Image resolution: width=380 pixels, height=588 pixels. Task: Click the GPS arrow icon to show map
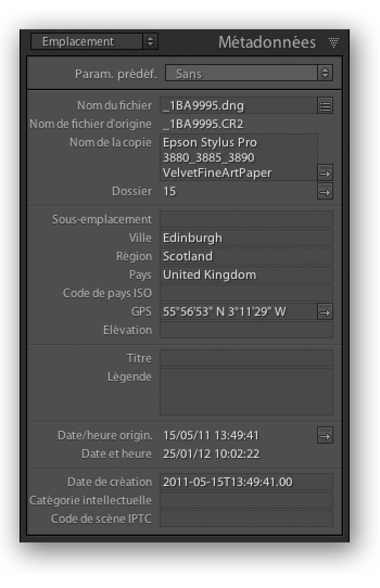click(325, 311)
